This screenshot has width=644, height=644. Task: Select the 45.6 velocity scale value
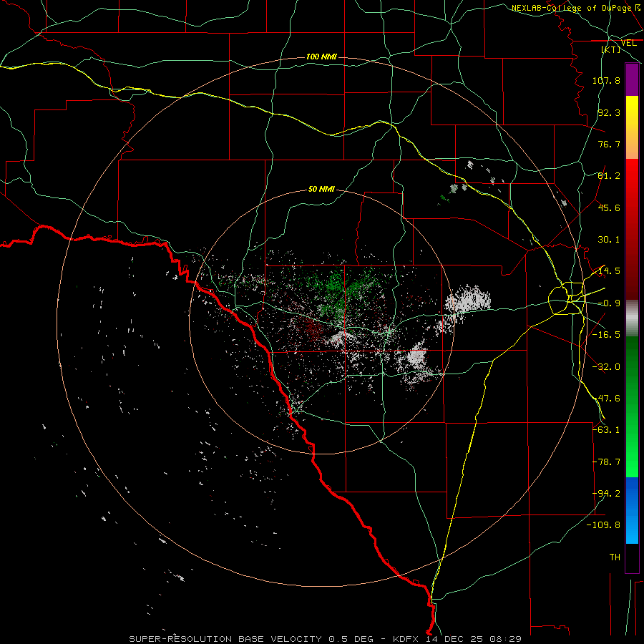tap(609, 208)
